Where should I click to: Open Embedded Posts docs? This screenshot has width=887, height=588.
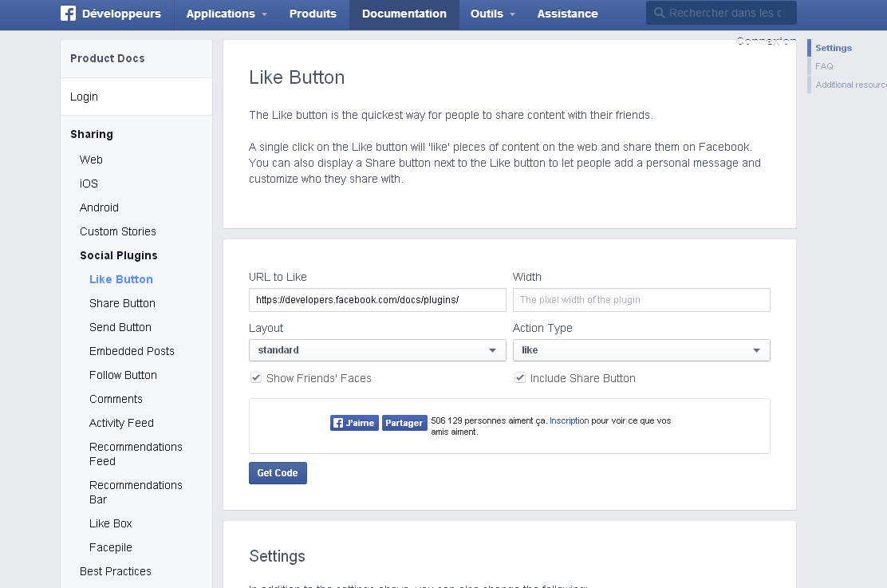[x=132, y=351]
